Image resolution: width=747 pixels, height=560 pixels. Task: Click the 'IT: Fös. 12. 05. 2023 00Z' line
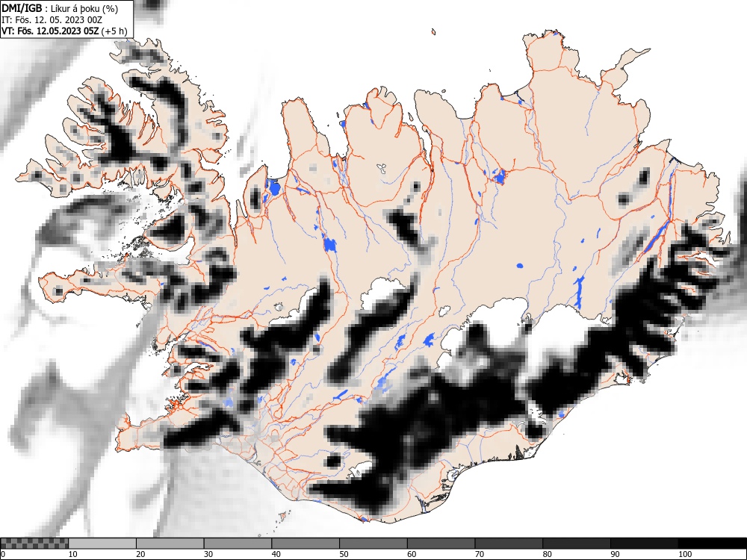pos(52,20)
